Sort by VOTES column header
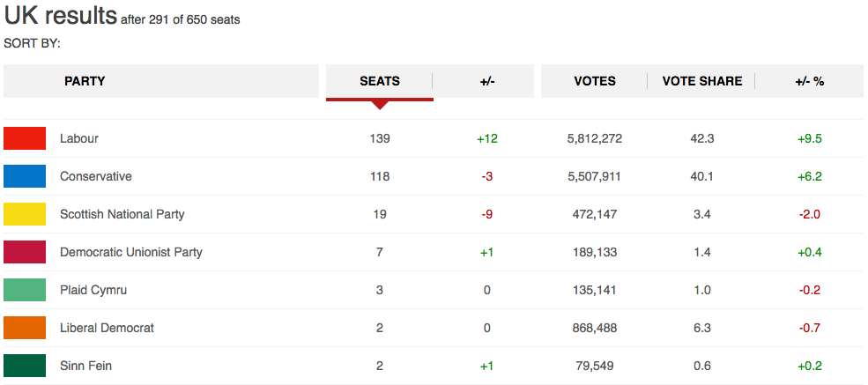 [x=595, y=81]
